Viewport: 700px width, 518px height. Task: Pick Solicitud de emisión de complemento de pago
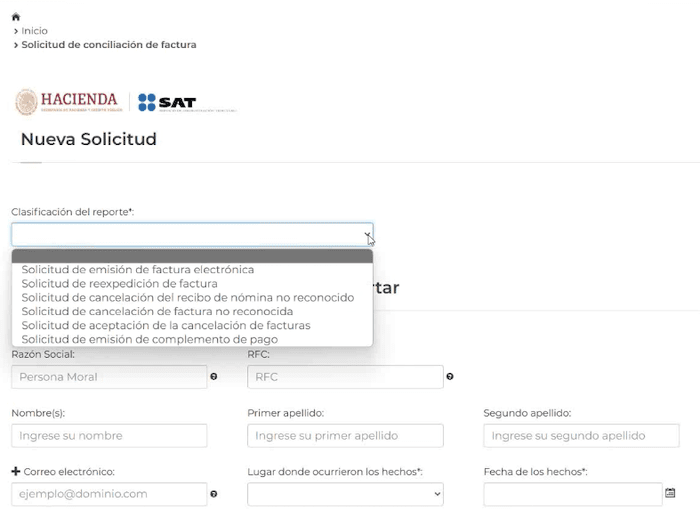149,339
